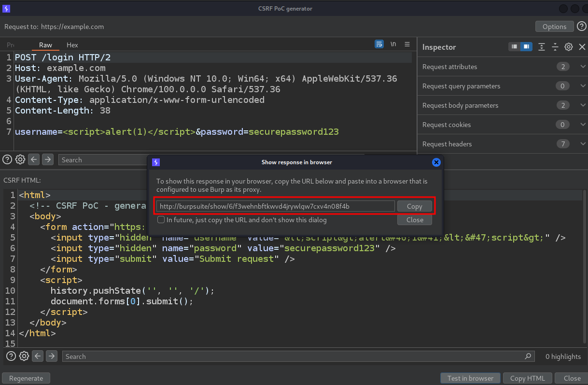Click the 'POST /login HTTP/2' request line
This screenshot has height=385, width=588.
click(63, 57)
